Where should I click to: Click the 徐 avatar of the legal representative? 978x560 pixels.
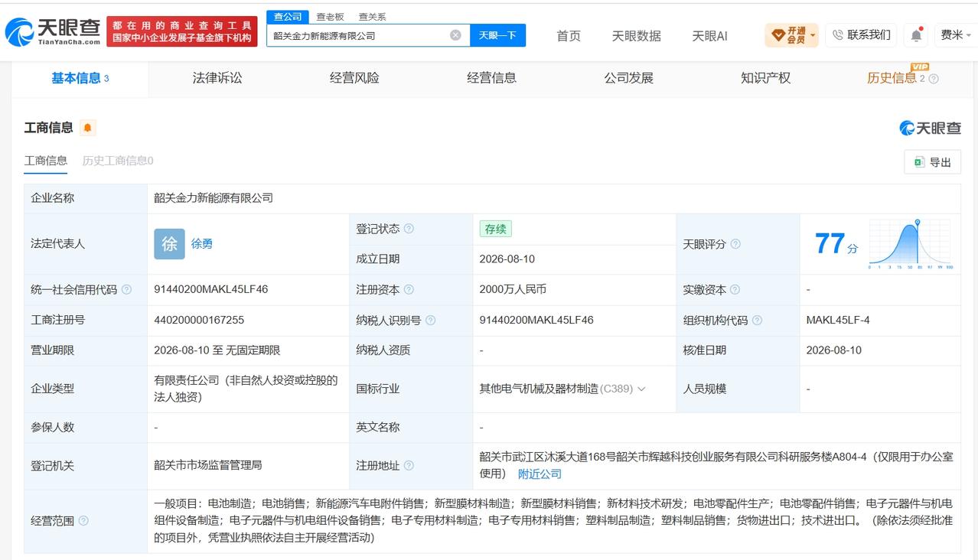click(169, 244)
